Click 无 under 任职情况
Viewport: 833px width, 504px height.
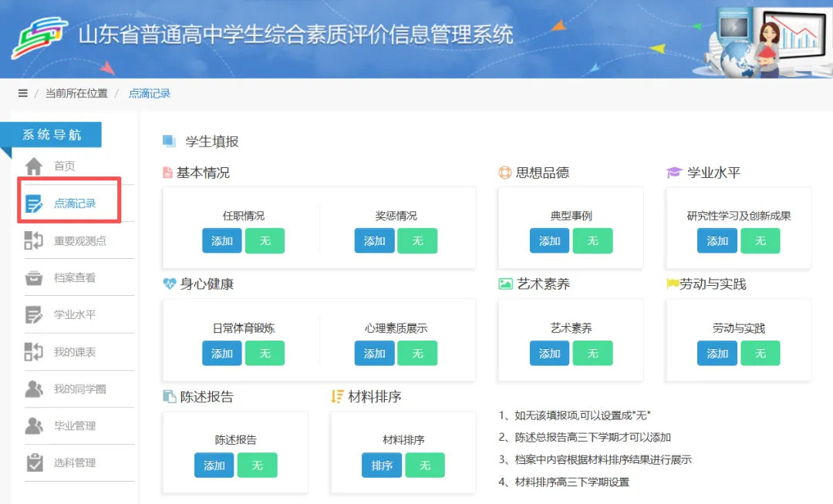click(265, 241)
